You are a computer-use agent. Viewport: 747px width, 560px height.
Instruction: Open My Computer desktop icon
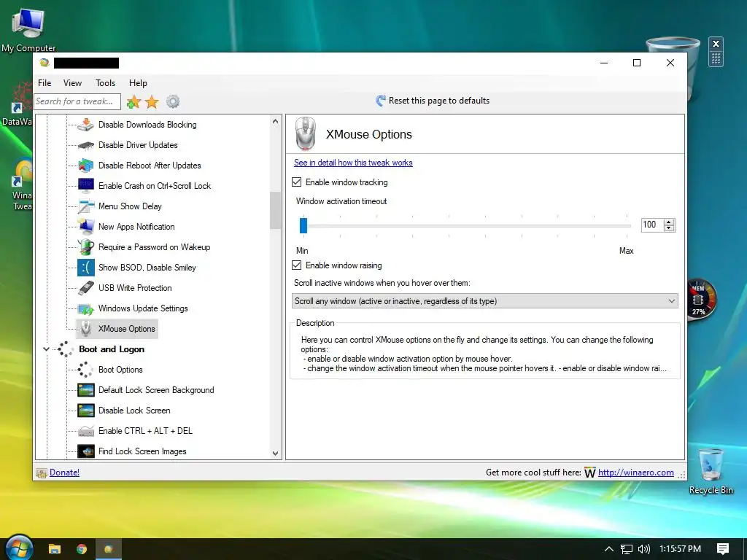[x=28, y=28]
